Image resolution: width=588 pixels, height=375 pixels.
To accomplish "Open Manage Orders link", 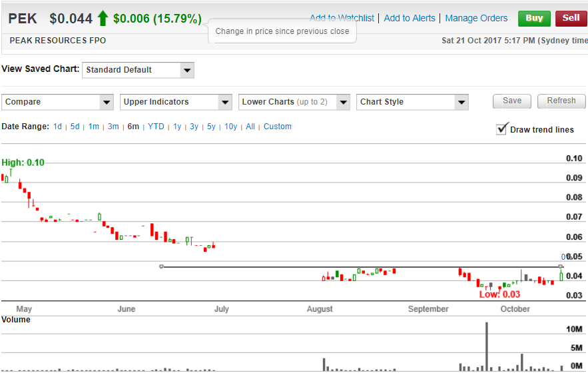I will [x=476, y=18].
